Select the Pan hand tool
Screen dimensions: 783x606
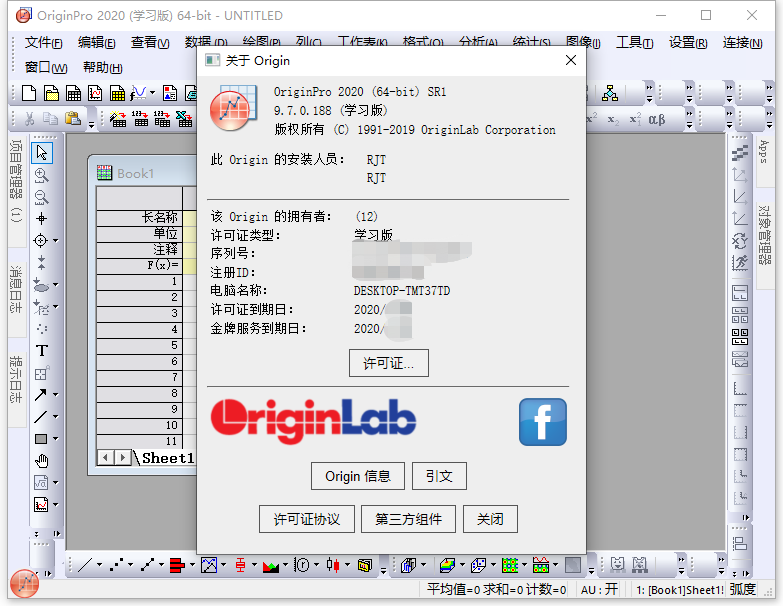(x=41, y=461)
